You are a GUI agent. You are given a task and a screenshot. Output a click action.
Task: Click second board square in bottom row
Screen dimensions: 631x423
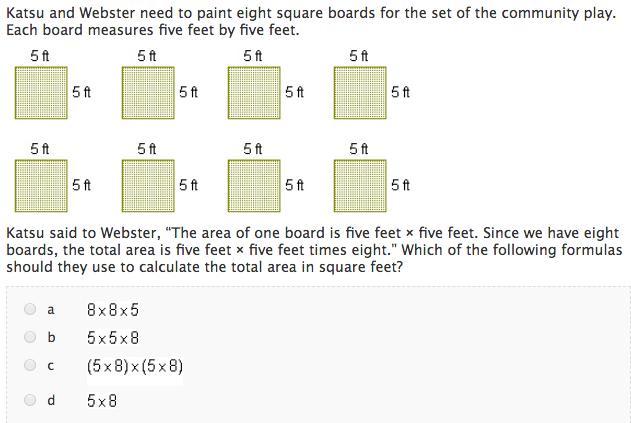pyautogui.click(x=148, y=186)
